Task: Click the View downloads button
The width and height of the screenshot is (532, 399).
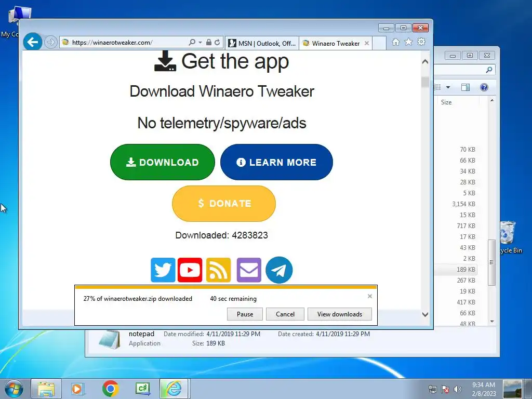Action: [x=340, y=314]
